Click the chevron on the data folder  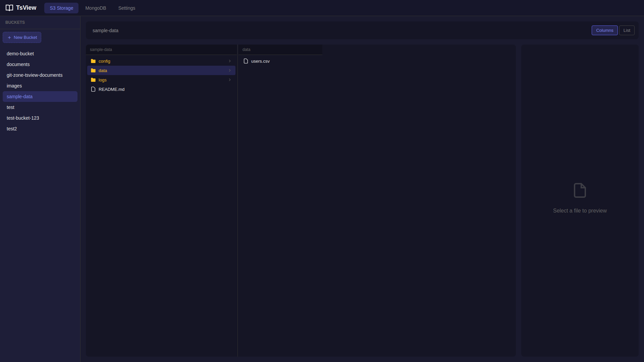click(230, 70)
